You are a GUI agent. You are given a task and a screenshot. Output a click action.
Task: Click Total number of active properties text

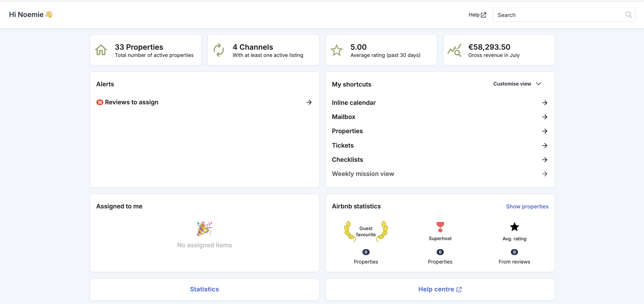click(x=154, y=55)
